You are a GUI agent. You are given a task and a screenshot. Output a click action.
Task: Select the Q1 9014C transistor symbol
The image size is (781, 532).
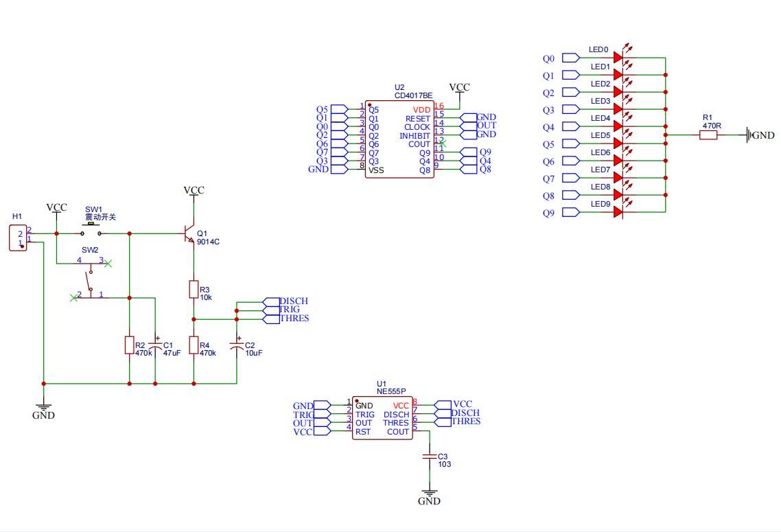pos(190,234)
